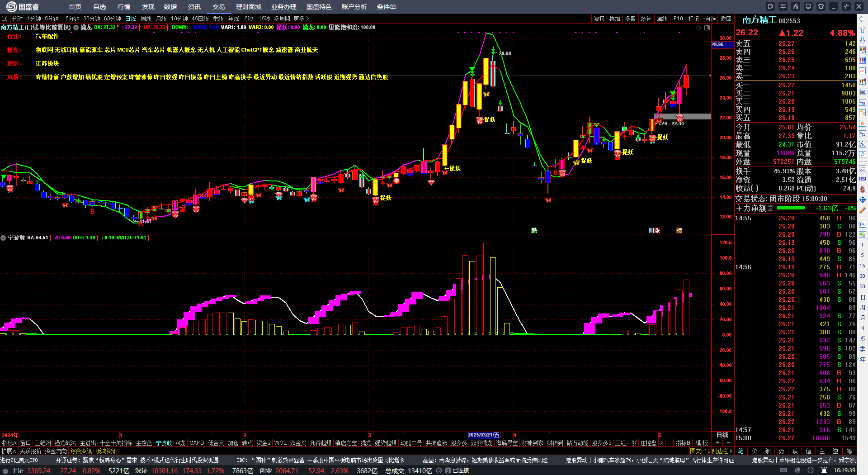Viewport: 868px width, 475px height.
Task: Click the chess rook icon in status bar
Action: 824,470
